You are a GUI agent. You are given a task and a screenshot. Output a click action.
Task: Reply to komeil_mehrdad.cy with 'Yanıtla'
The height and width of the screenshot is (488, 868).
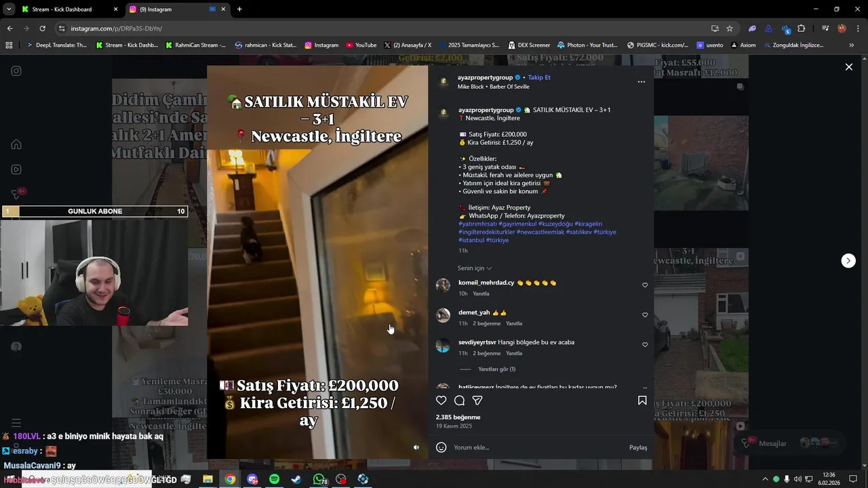tap(481, 293)
